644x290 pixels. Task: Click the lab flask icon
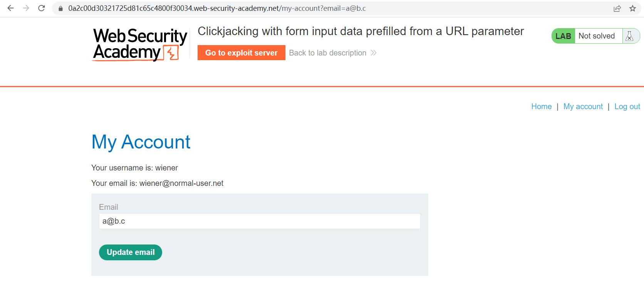point(629,36)
